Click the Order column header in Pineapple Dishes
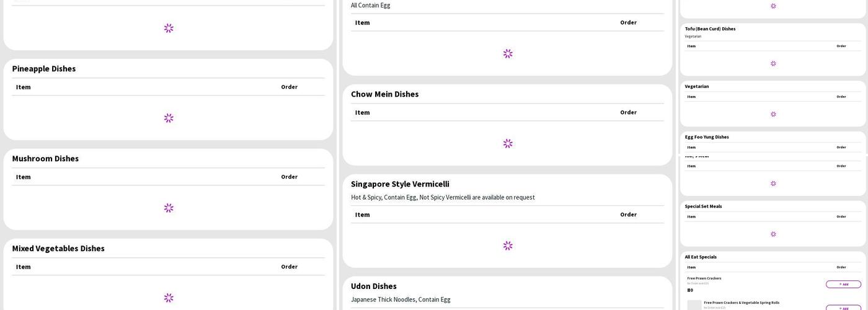Image resolution: width=868 pixels, height=310 pixels. point(289,87)
